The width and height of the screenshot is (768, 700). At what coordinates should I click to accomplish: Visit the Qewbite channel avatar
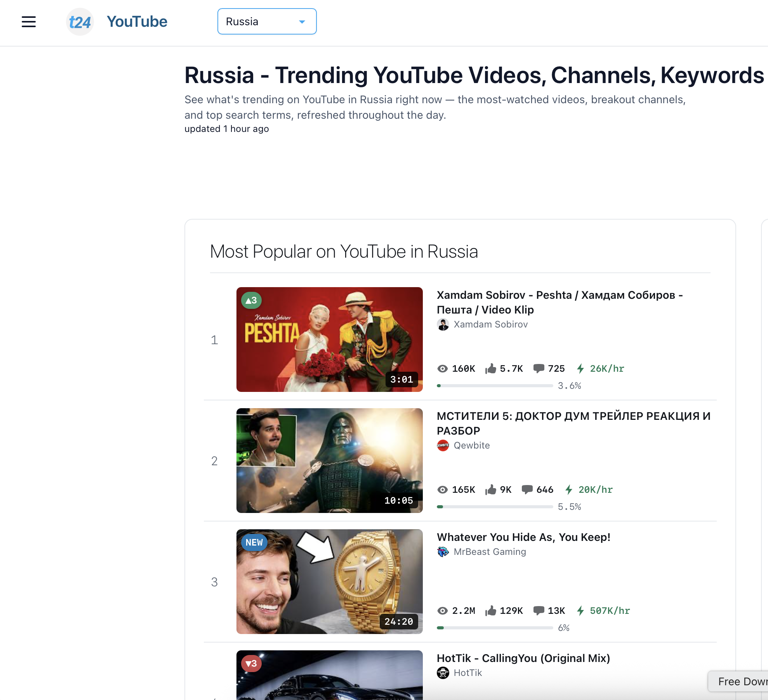443,445
